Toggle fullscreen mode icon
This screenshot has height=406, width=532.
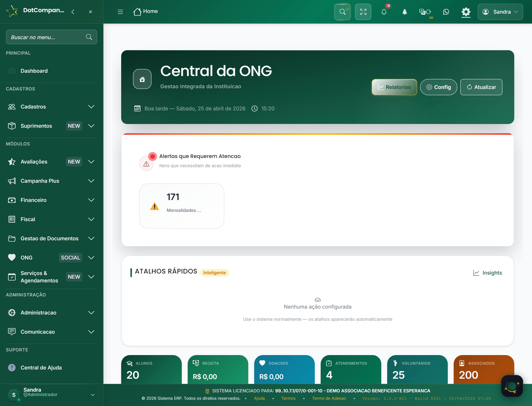coord(363,12)
